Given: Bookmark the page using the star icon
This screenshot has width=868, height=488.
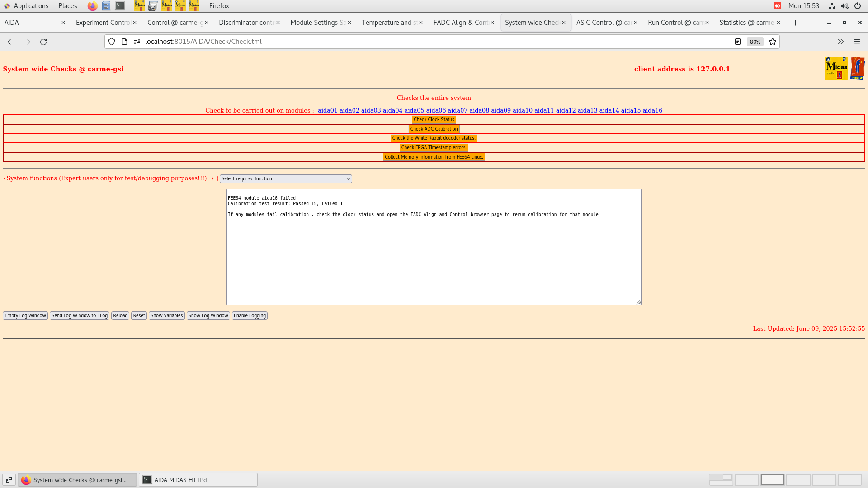Looking at the screenshot, I should click(x=773, y=42).
